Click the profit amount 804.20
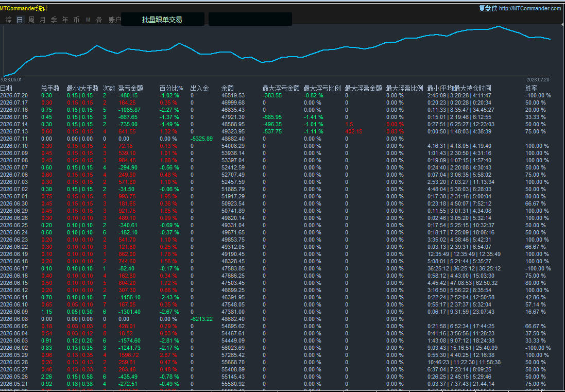 127,283
